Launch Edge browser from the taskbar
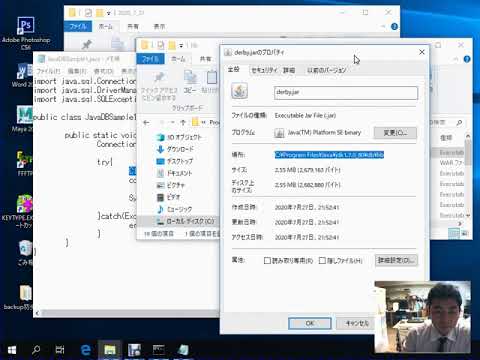Image resolution: width=480 pixels, height=360 pixels. click(86, 350)
